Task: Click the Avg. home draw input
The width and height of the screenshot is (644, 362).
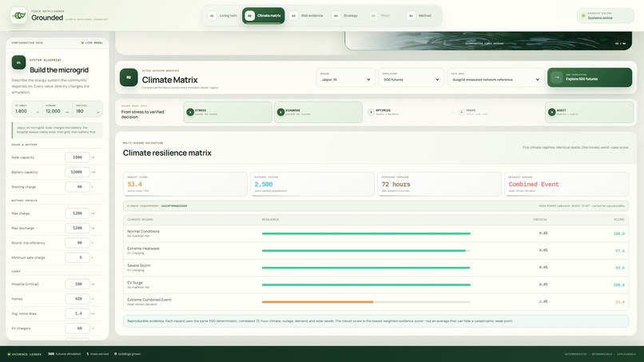Action: tap(78, 313)
